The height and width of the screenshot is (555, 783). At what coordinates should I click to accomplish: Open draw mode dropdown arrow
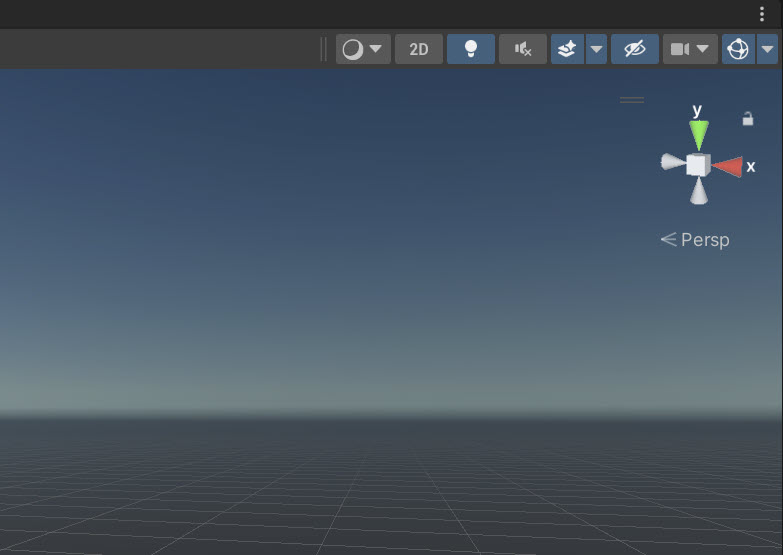pyautogui.click(x=376, y=49)
